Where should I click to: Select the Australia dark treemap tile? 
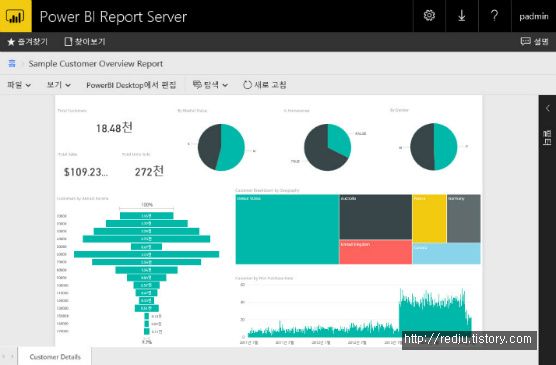tap(376, 217)
